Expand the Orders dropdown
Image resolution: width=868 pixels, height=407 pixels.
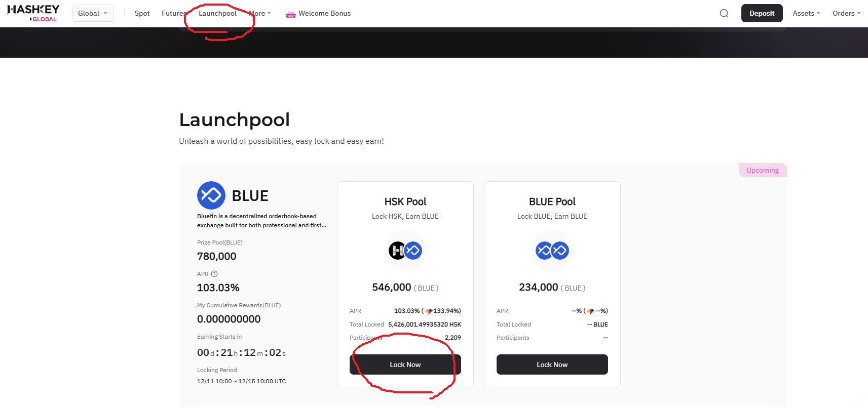point(847,13)
